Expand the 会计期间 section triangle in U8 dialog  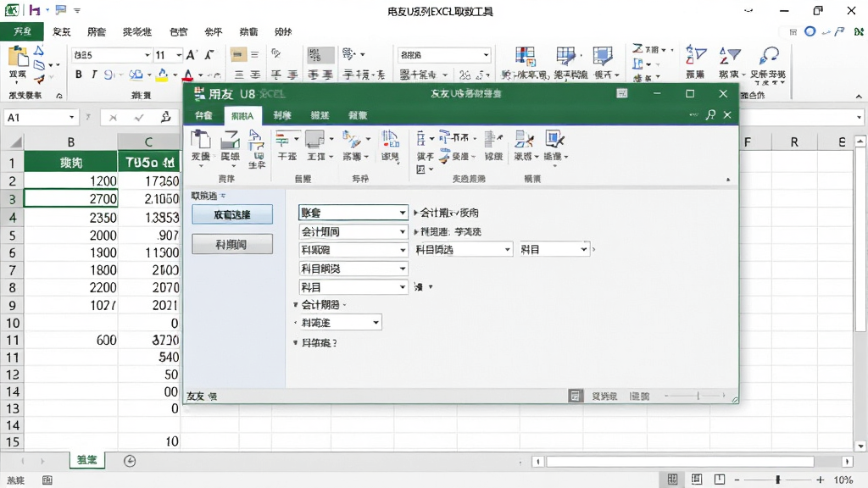[x=296, y=305]
